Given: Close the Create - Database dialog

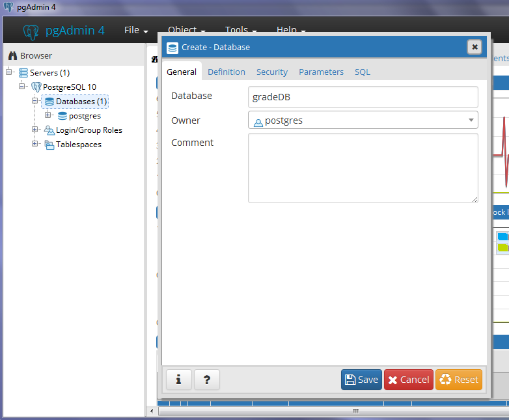Looking at the screenshot, I should pyautogui.click(x=475, y=47).
